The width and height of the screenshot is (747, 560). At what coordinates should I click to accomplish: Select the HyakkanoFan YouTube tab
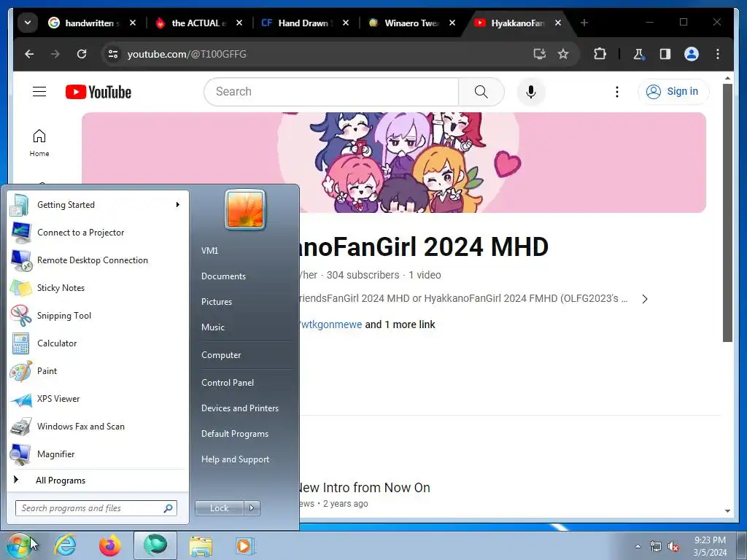tap(519, 23)
